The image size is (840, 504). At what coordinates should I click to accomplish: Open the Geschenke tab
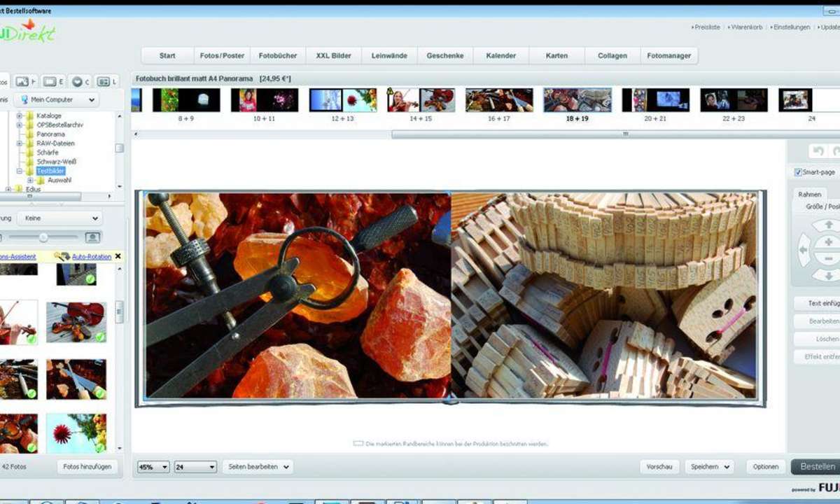click(x=445, y=55)
